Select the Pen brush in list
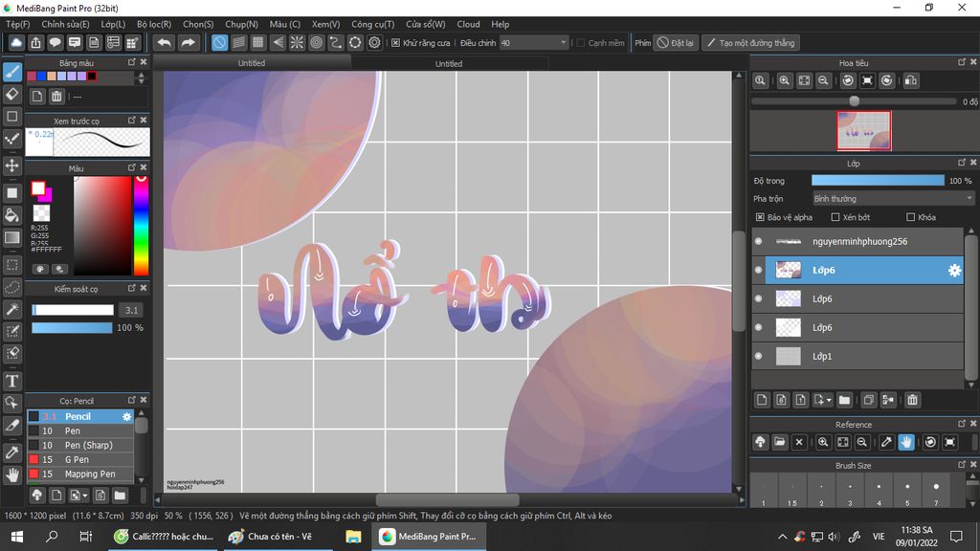 click(x=80, y=430)
